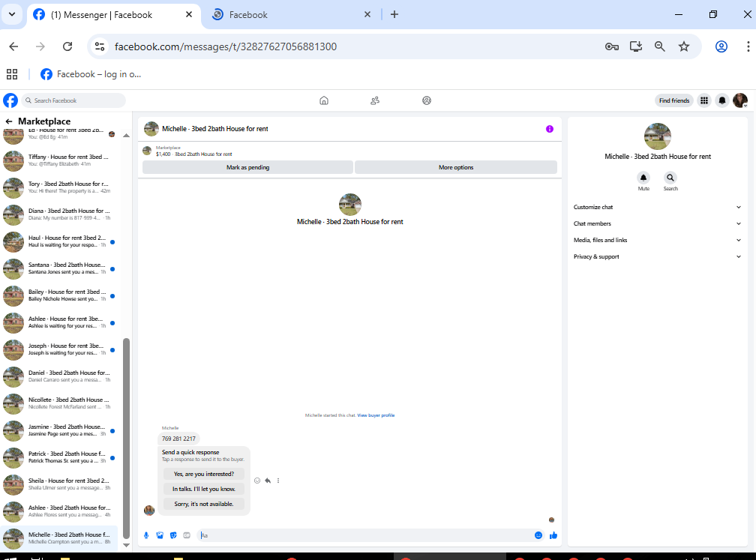Switch to the Messenger | Facebook tab
This screenshot has width=756, height=560.
click(x=113, y=15)
